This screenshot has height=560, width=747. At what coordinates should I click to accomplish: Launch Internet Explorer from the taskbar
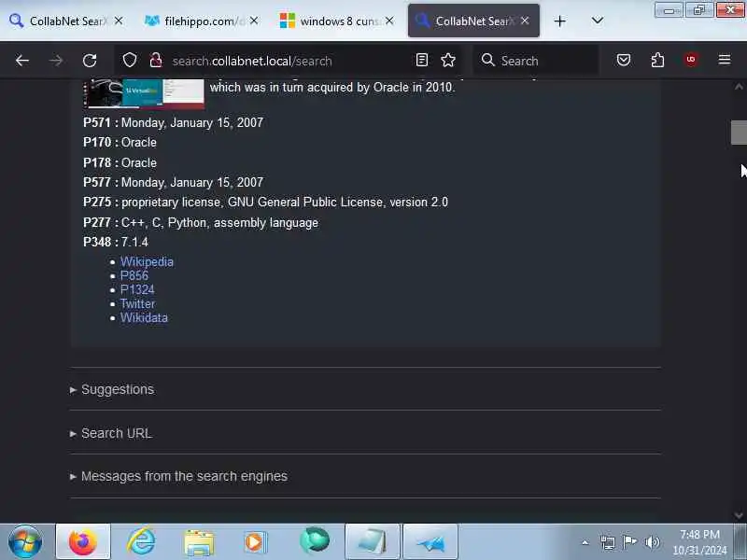(x=141, y=542)
